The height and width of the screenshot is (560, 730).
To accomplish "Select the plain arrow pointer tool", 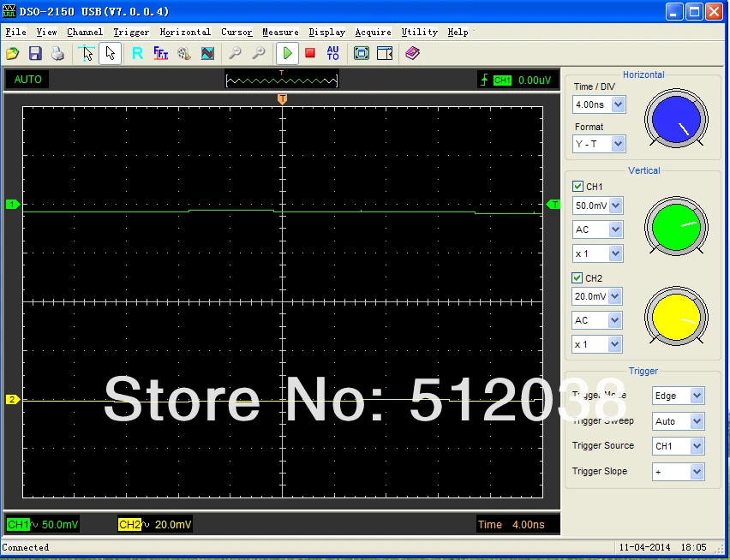I will pyautogui.click(x=111, y=53).
